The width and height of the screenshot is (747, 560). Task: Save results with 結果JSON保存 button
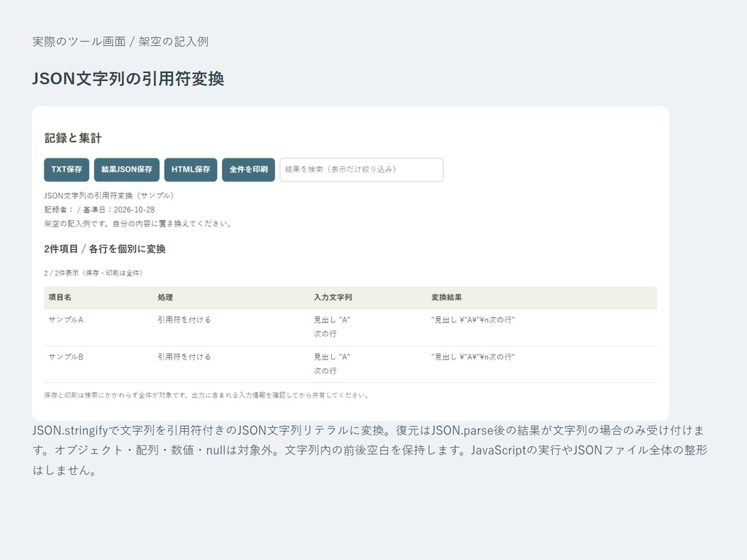tap(127, 169)
